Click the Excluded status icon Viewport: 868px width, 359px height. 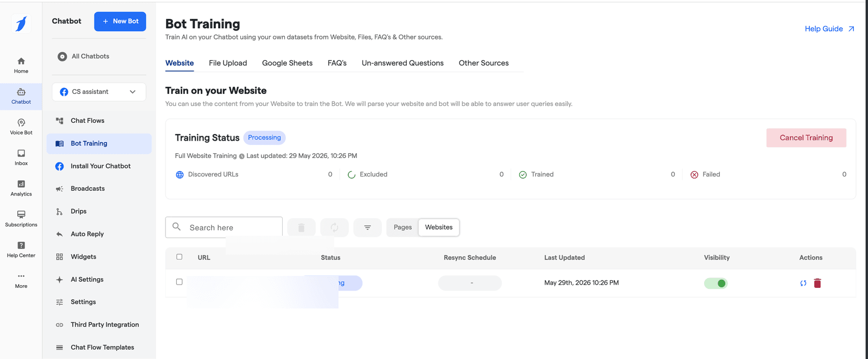[352, 175]
